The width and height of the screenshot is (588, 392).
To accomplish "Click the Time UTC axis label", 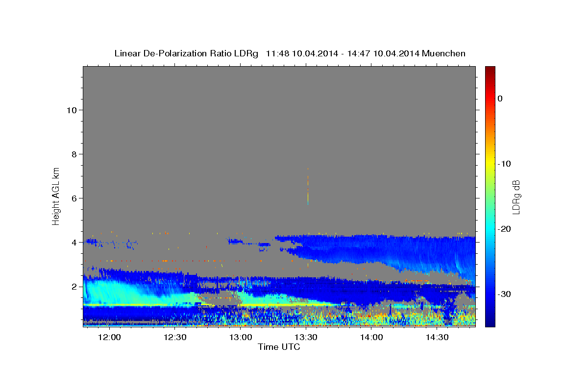I will tap(279, 347).
